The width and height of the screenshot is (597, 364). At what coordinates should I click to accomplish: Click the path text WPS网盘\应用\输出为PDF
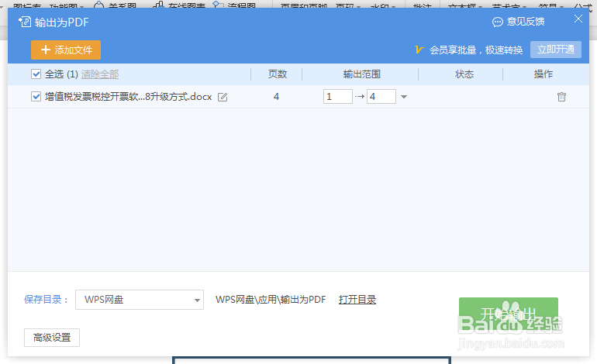pyautogui.click(x=271, y=300)
